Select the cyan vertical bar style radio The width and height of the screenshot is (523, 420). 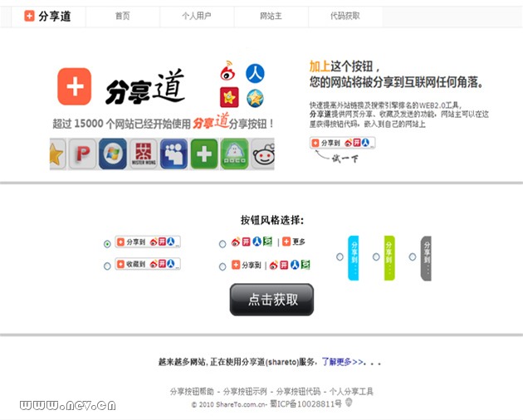click(340, 256)
